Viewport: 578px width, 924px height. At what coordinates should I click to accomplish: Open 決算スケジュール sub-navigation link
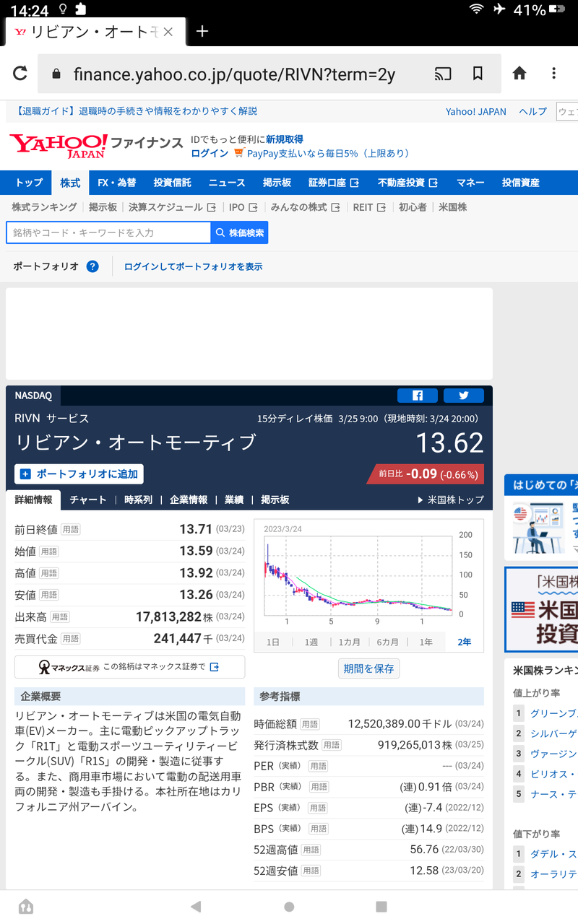tap(172, 207)
